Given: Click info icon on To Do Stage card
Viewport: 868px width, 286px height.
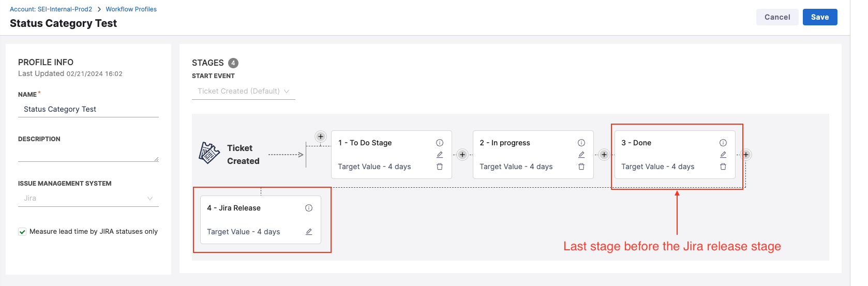Looking at the screenshot, I should [440, 143].
